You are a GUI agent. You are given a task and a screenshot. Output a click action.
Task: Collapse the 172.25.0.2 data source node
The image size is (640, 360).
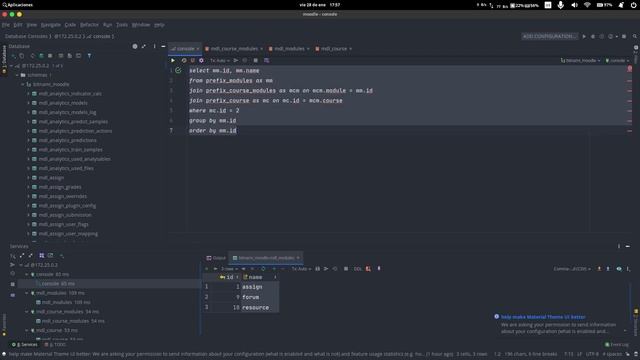(11, 66)
